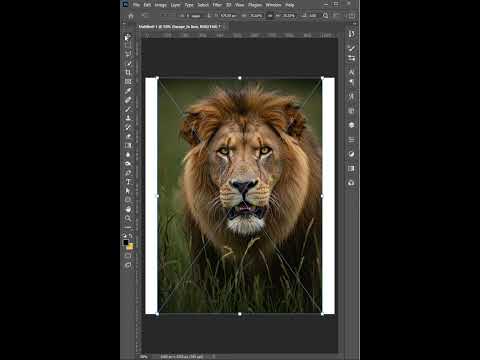
Task: Select the Eyedropper tool
Action: (128, 91)
